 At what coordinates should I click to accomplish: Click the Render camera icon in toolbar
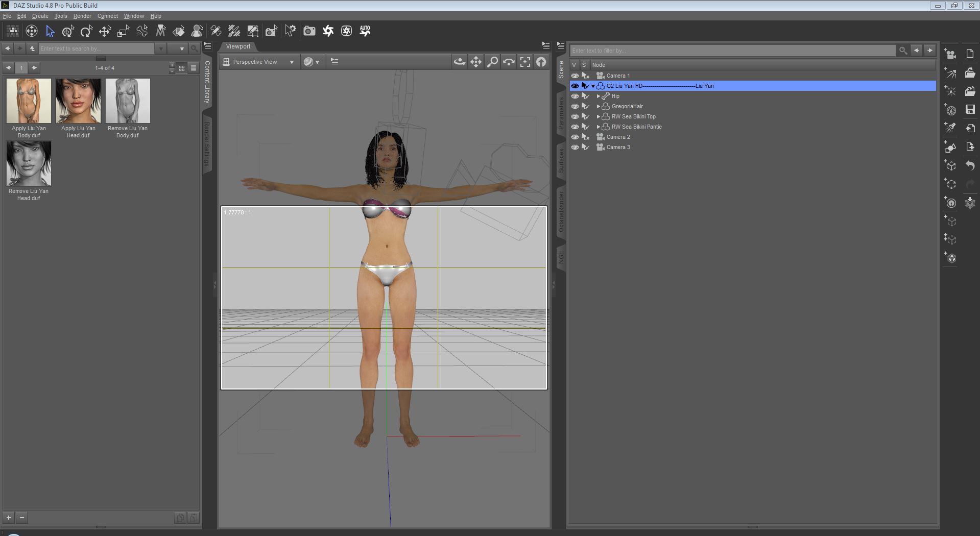tap(309, 31)
